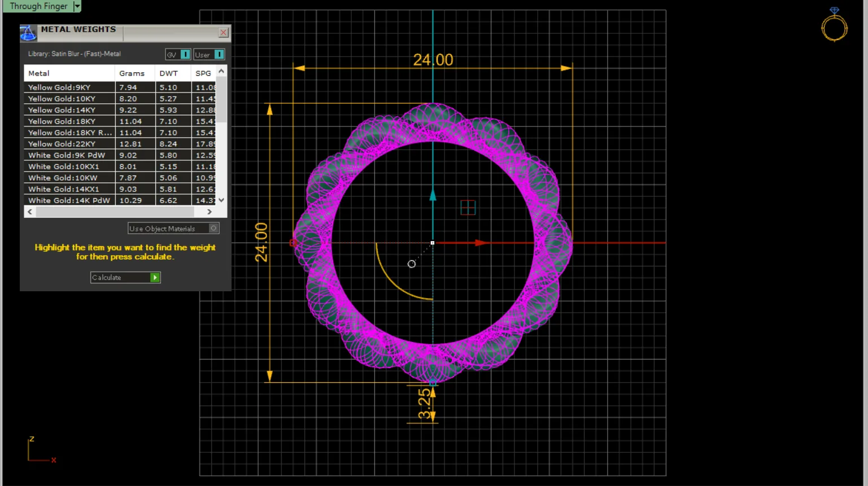Click the SPG column header
The image size is (868, 486).
click(204, 73)
